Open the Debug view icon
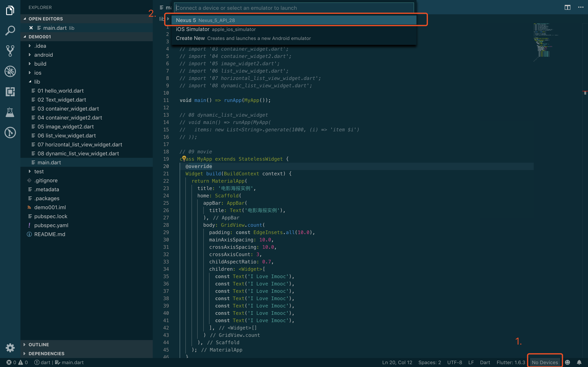588x367 pixels. coord(10,71)
